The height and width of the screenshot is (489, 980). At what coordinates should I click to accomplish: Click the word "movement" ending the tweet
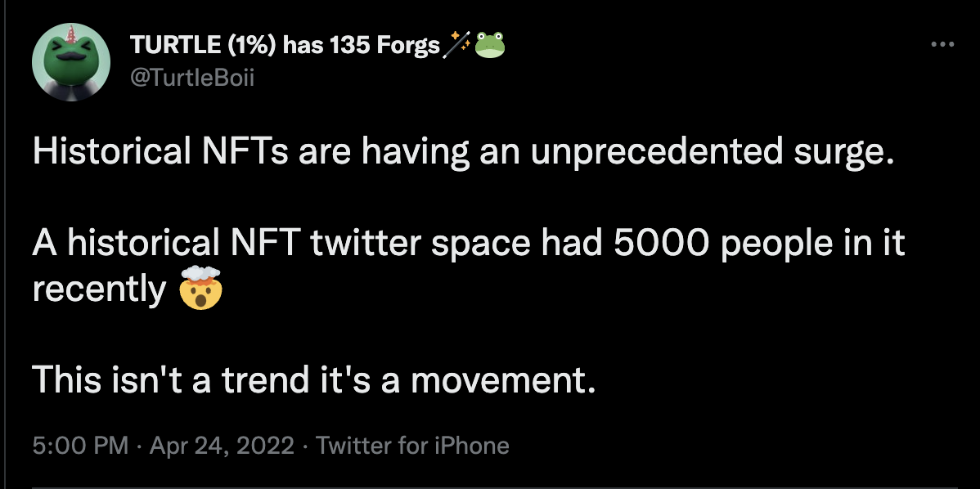pos(501,379)
